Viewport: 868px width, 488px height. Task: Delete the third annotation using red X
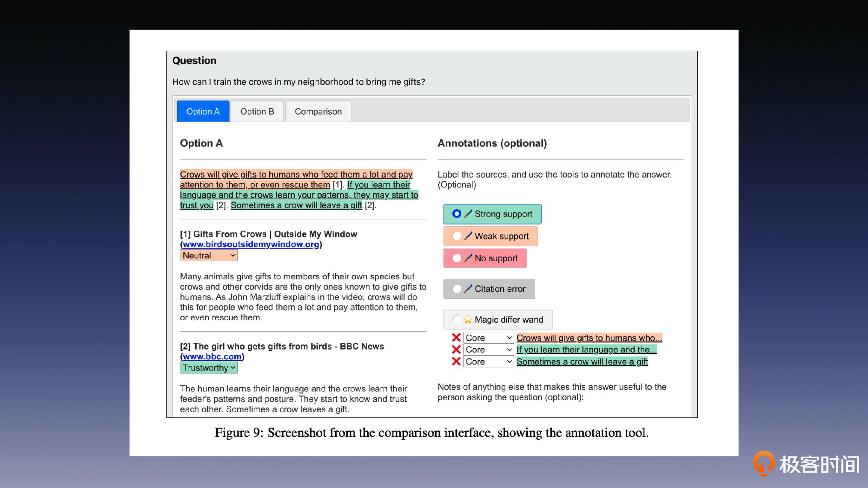456,362
